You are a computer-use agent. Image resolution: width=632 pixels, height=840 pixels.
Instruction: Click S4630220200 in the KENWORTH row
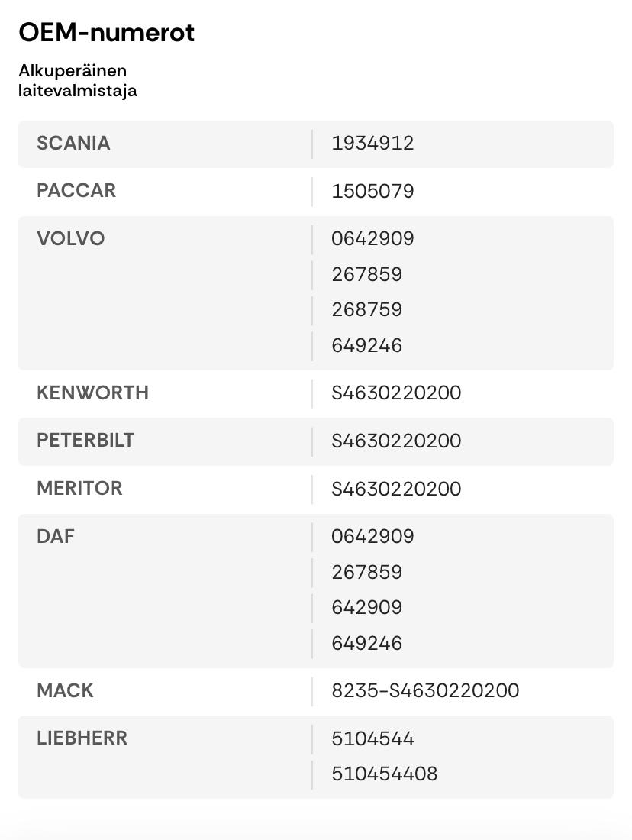pos(396,393)
